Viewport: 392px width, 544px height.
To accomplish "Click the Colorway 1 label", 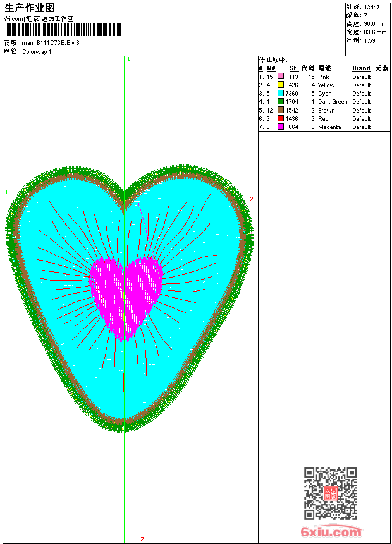I will tap(37, 51).
